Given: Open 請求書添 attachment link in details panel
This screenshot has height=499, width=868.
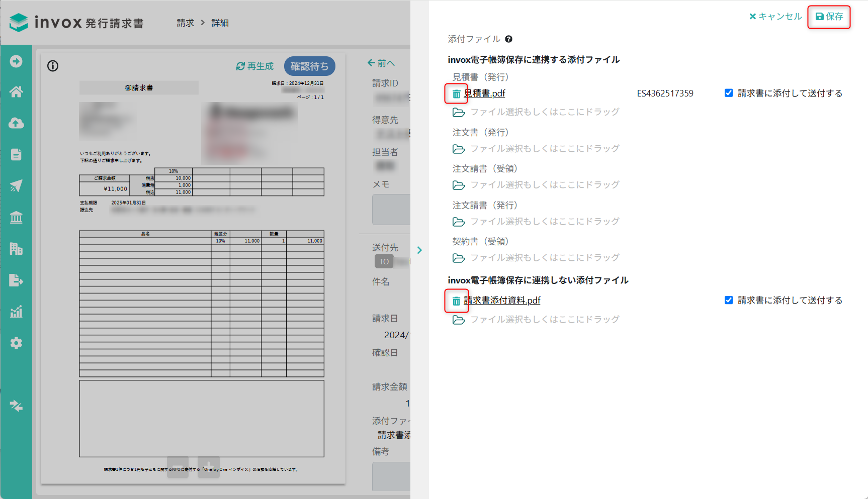Looking at the screenshot, I should coord(394,435).
